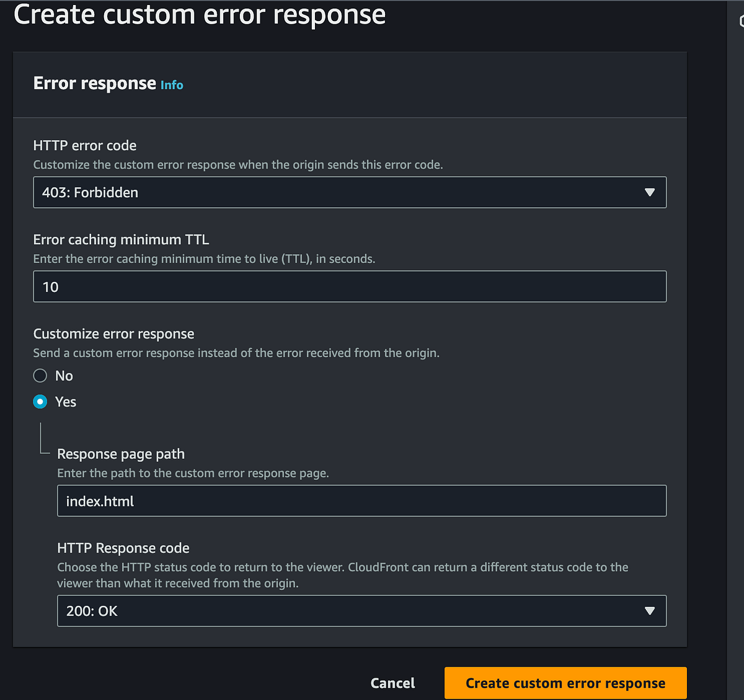Viewport: 744px width, 700px height.
Task: Open the HTTP error code dropdown
Action: [349, 192]
